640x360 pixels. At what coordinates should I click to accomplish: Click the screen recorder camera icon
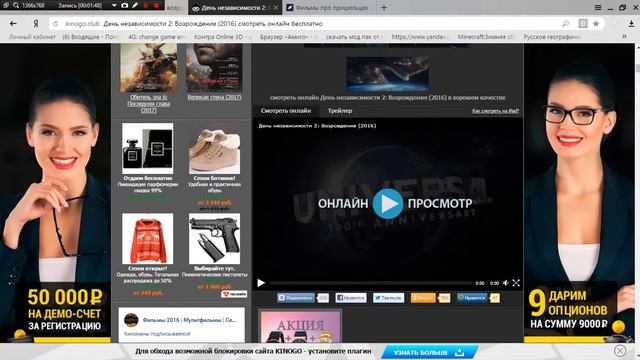point(124,5)
